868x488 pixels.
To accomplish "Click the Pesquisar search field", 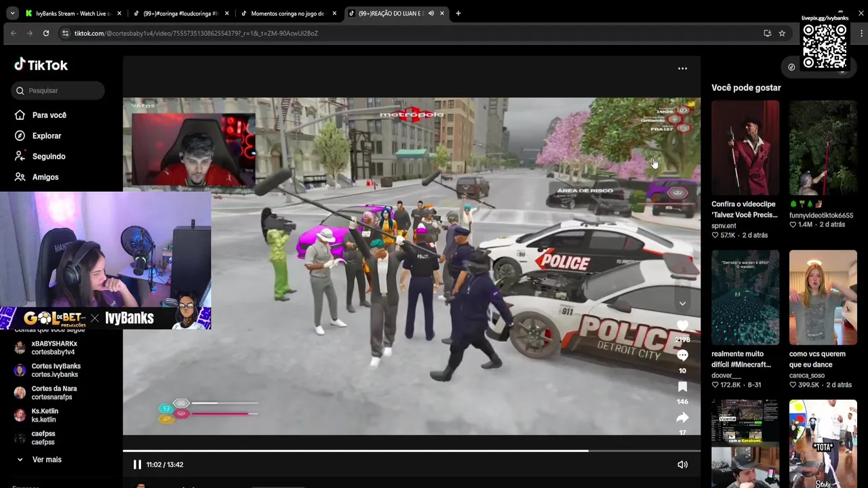I will point(58,90).
